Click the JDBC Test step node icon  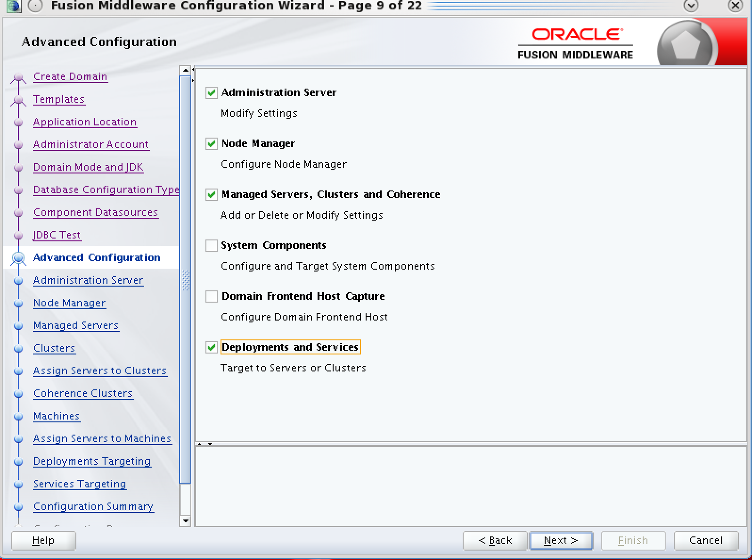(18, 235)
